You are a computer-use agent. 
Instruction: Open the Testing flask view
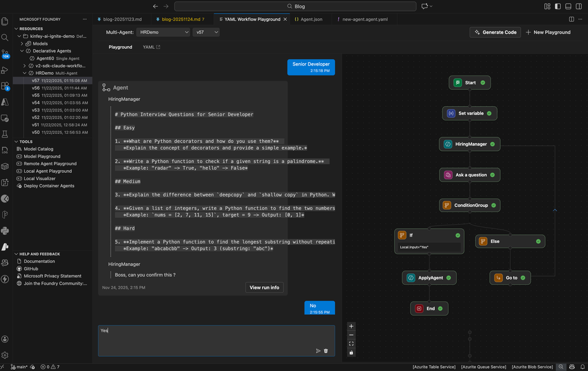pyautogui.click(x=5, y=134)
